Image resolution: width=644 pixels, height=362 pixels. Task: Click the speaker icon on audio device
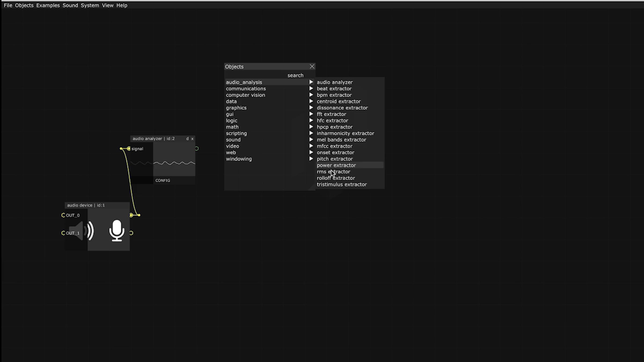[x=81, y=231]
